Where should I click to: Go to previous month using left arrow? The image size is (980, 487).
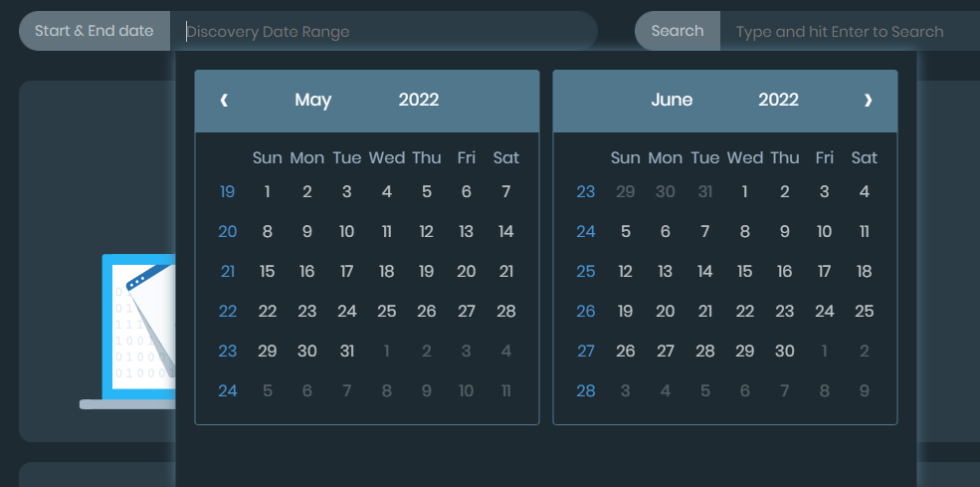[224, 100]
